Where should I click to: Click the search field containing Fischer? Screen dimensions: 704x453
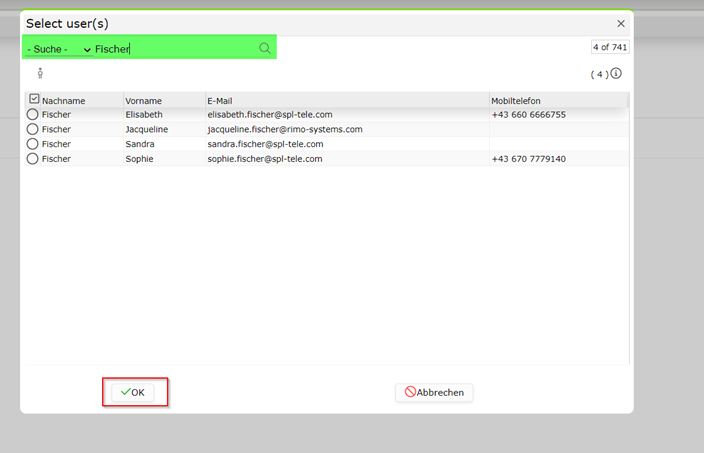(175, 49)
